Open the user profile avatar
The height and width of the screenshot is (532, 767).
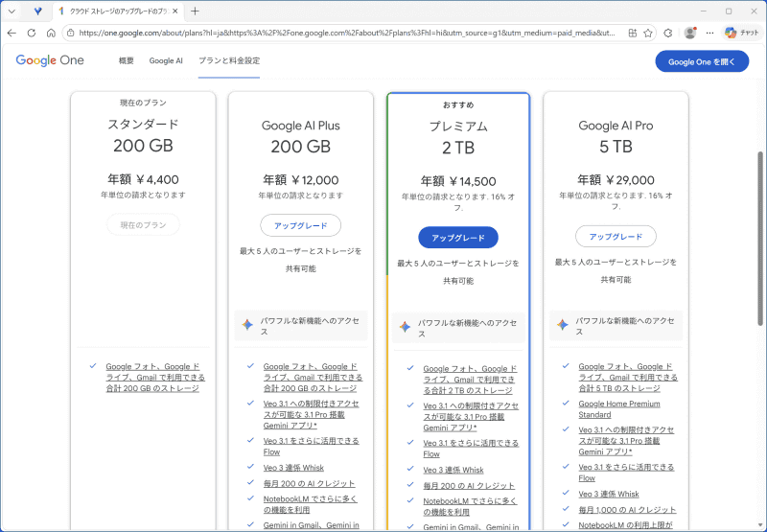click(690, 33)
